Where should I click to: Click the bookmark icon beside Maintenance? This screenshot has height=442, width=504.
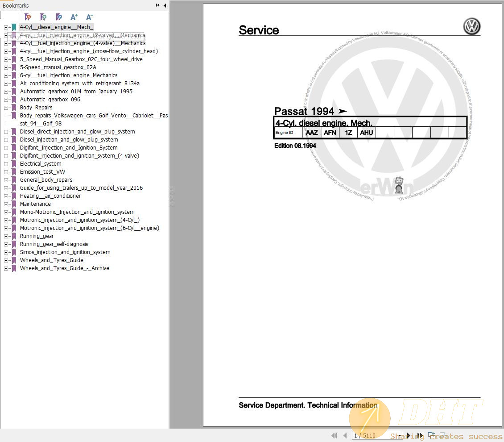(x=14, y=204)
